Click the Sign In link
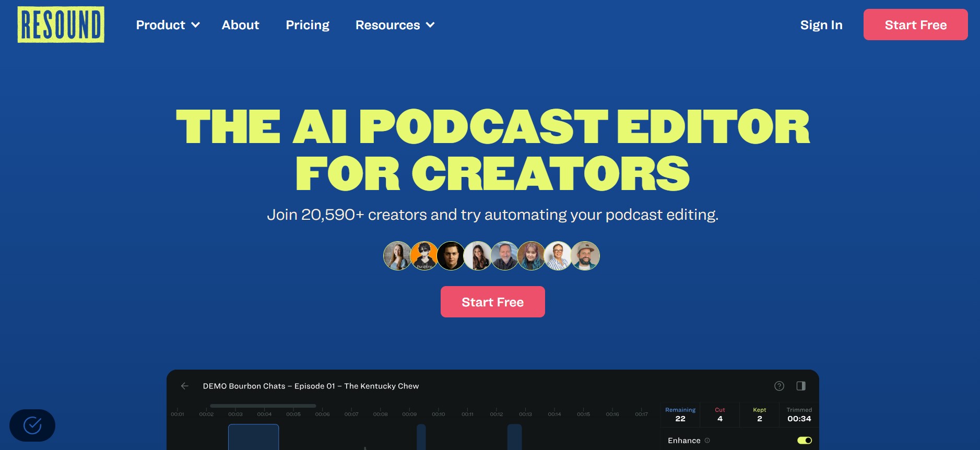Image resolution: width=980 pixels, height=450 pixels. pos(821,25)
